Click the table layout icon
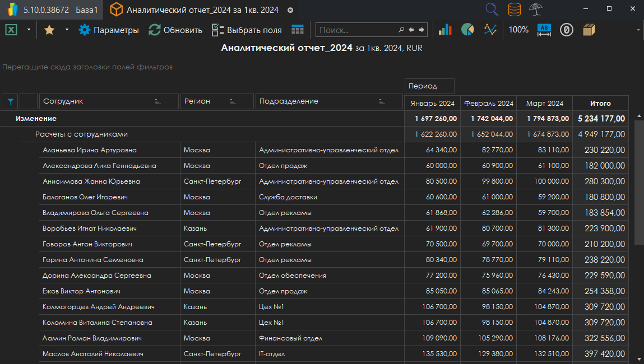The width and height of the screenshot is (644, 364). tap(298, 30)
